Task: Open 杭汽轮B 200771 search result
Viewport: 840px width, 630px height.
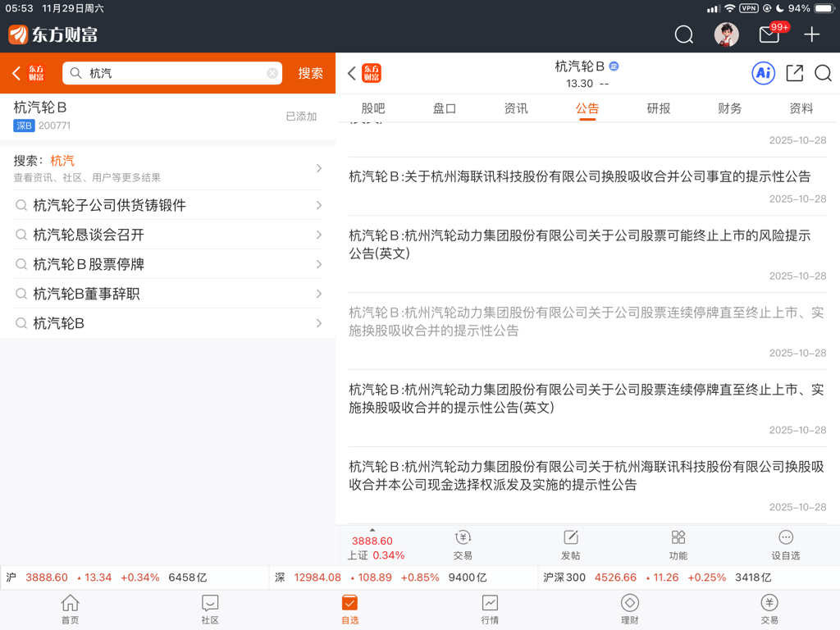Action: tap(167, 116)
